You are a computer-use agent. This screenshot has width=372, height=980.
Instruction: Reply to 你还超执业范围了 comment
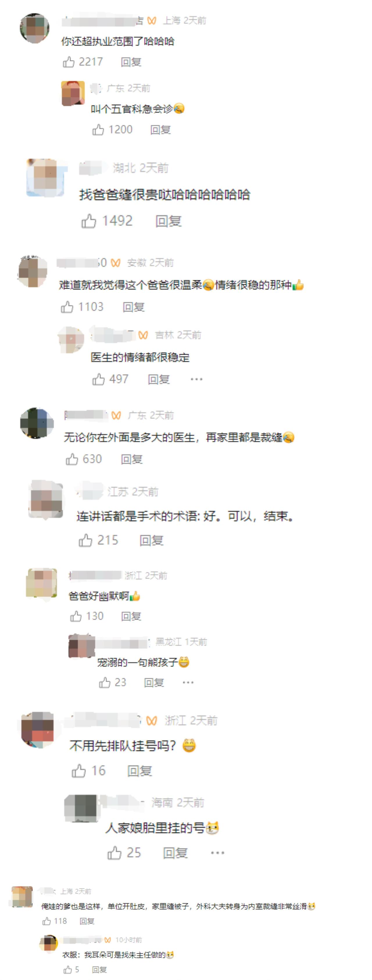pyautogui.click(x=131, y=62)
